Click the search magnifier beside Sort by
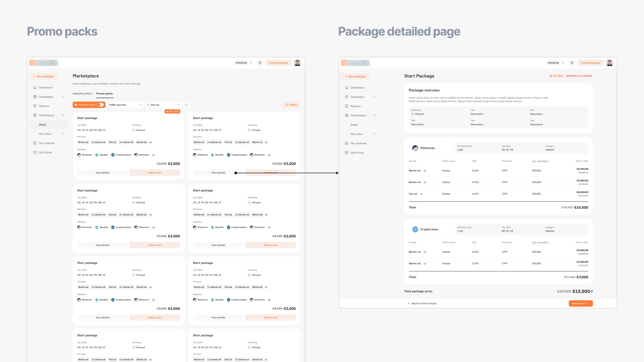The image size is (644, 362). [186, 105]
